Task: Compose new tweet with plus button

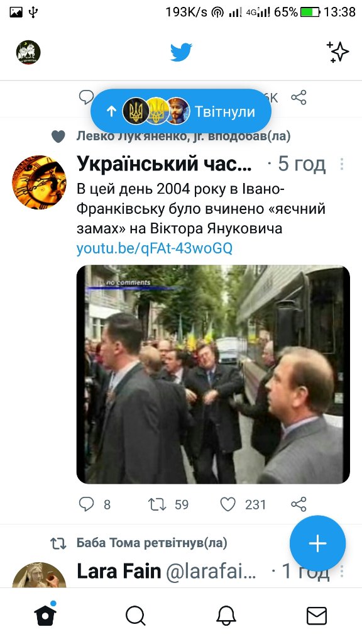Action: click(317, 543)
